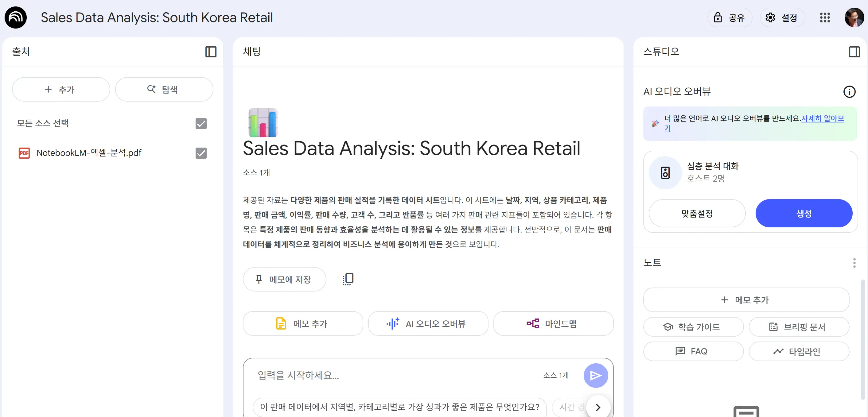
Task: Click the copy icon below the summary
Action: point(348,279)
